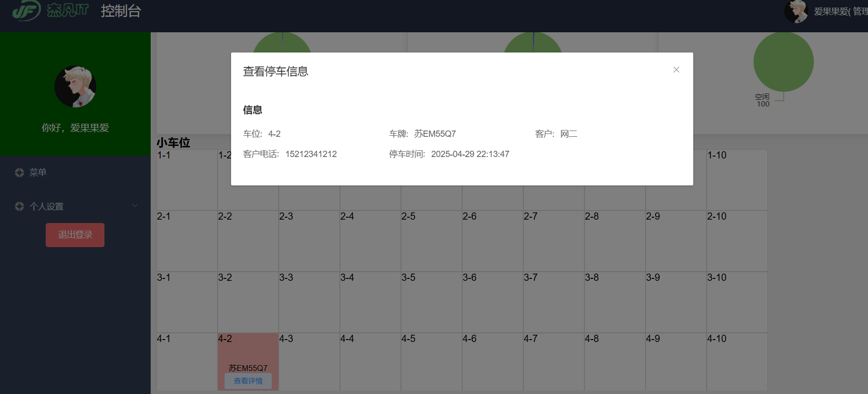Screen dimensions: 868x394
Task: Select parking spot 4-10
Action: (x=737, y=362)
